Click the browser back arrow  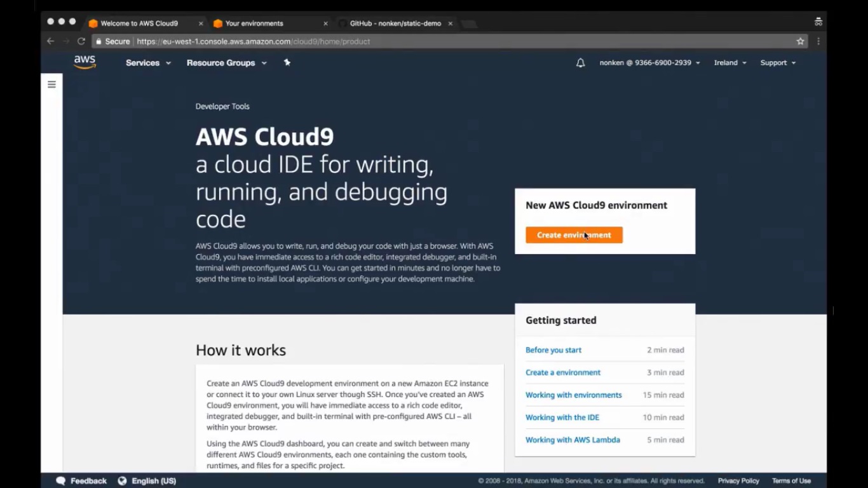[x=50, y=41]
